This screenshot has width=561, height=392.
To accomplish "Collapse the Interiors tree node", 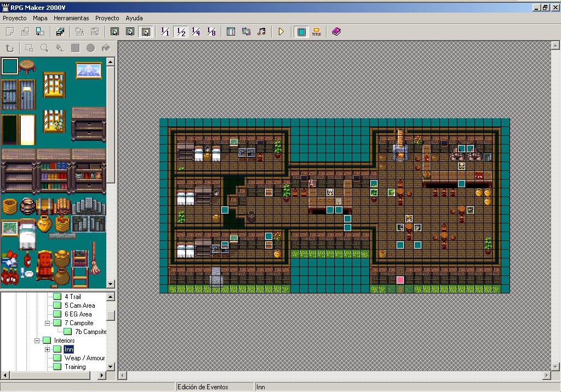I will coord(37,341).
